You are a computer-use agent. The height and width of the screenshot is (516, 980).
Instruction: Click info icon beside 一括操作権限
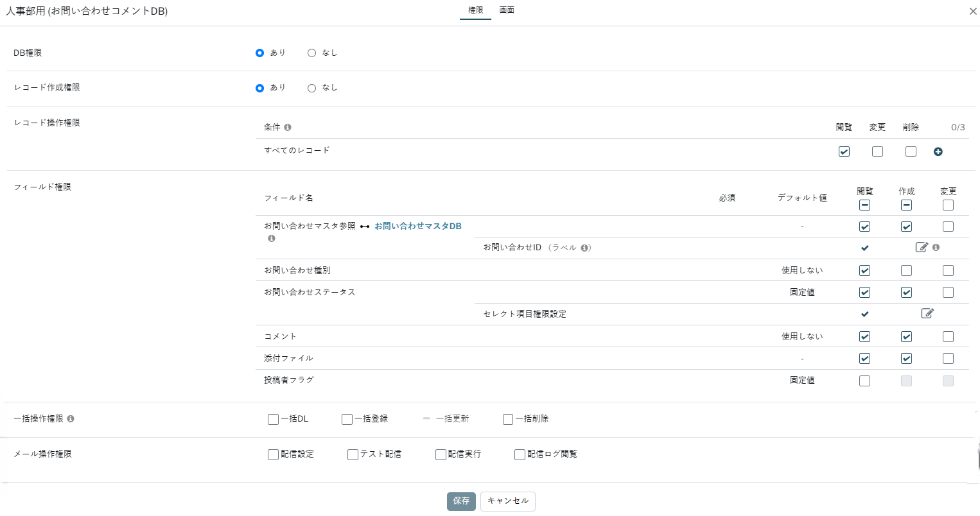click(x=71, y=418)
